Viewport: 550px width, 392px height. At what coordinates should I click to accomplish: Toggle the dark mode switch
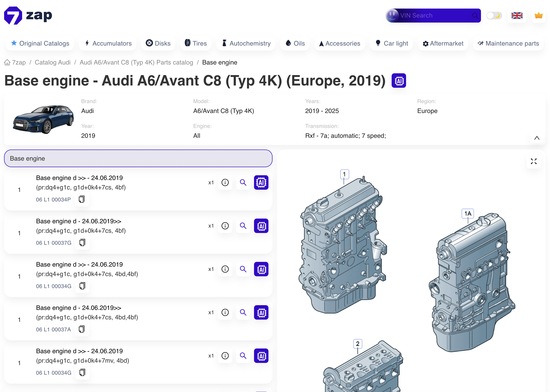(x=494, y=16)
